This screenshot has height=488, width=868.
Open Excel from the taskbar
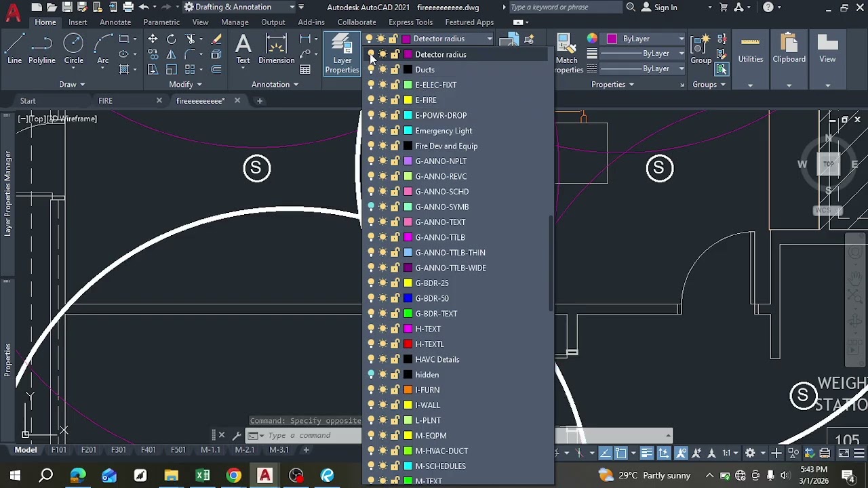pyautogui.click(x=203, y=475)
